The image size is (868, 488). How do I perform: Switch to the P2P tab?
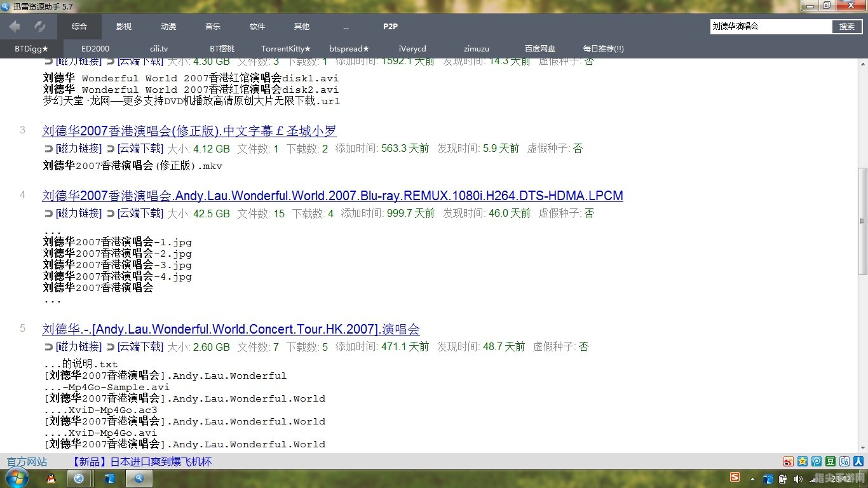[390, 27]
